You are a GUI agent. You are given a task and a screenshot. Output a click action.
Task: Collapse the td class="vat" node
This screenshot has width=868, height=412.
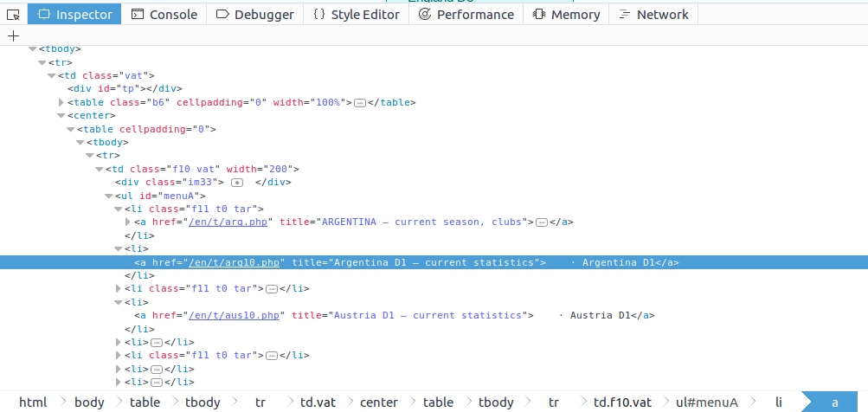(52, 76)
